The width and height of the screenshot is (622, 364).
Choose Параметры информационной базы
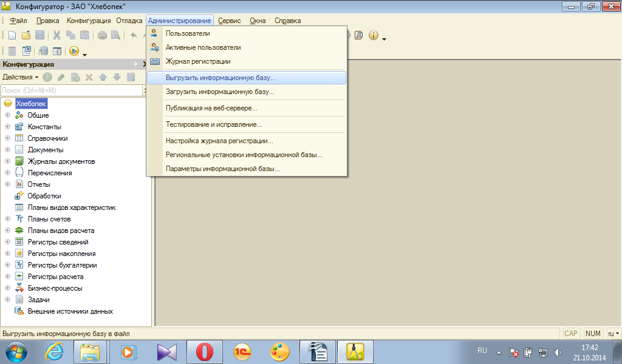tap(247, 169)
